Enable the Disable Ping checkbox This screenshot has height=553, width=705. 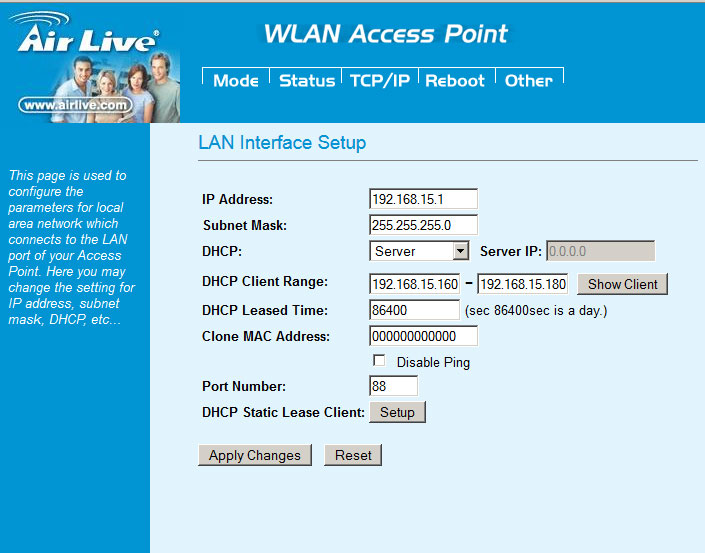379,361
